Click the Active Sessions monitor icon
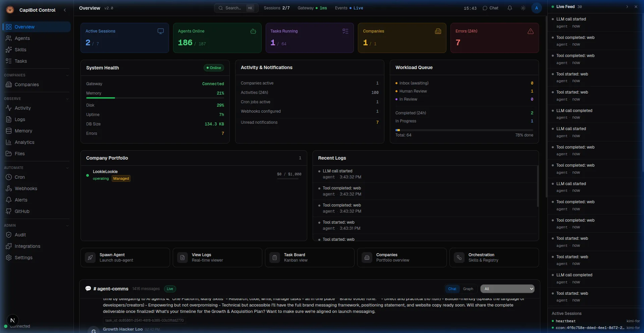This screenshot has height=333, width=644. 161,31
